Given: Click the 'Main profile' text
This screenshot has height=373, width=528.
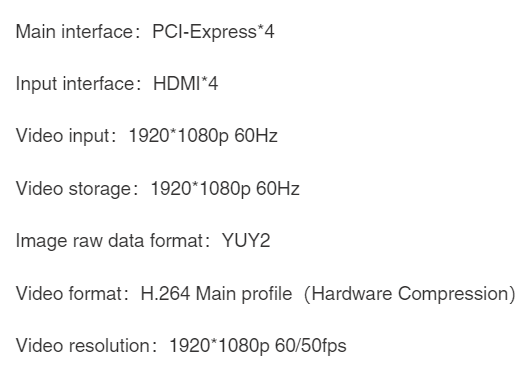Looking at the screenshot, I should (244, 294).
